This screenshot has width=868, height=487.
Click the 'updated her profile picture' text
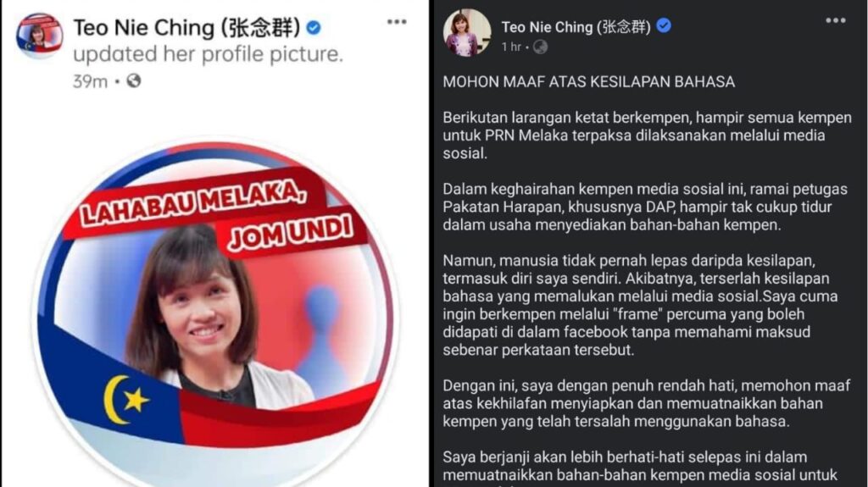(x=208, y=54)
